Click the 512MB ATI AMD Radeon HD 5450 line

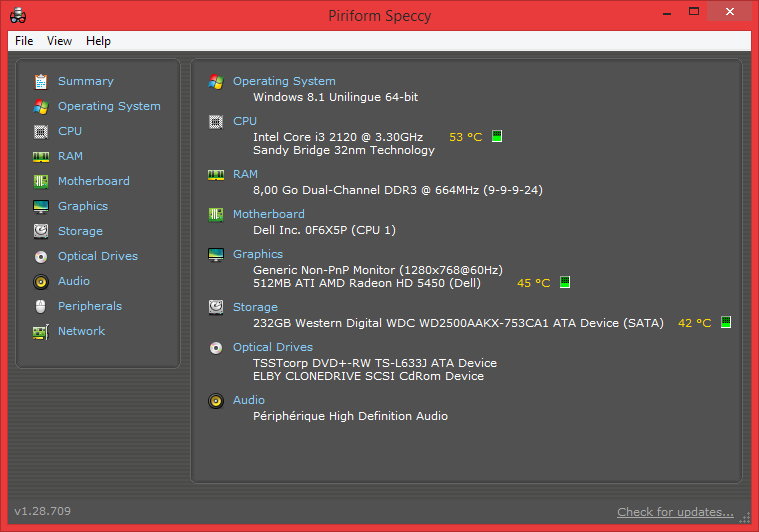[367, 283]
